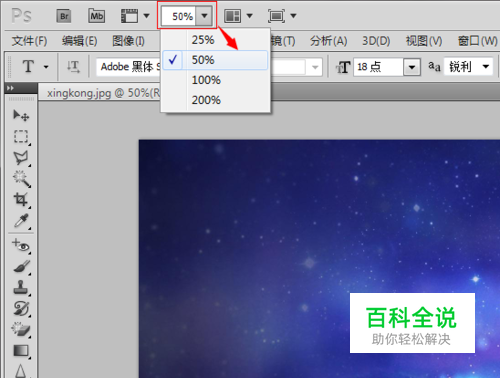This screenshot has height=378, width=500.
Task: Open 视图(V) menu
Action: click(x=424, y=41)
